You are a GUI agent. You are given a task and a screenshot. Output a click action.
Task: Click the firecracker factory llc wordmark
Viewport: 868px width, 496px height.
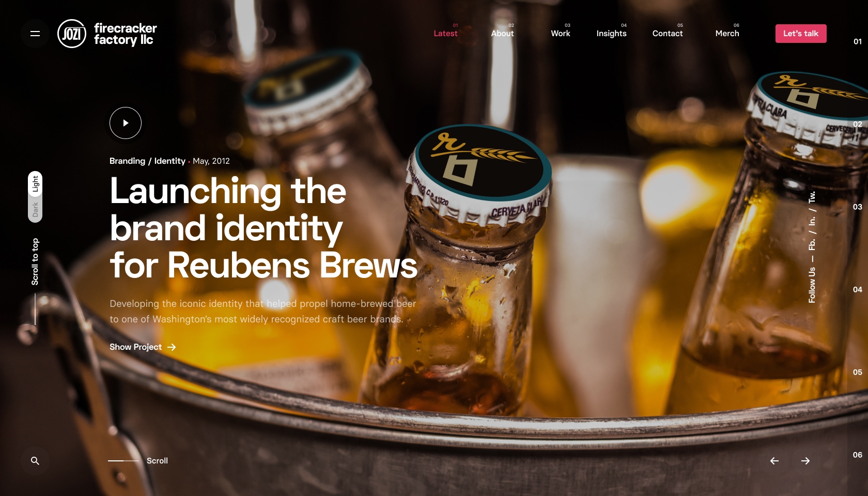125,34
